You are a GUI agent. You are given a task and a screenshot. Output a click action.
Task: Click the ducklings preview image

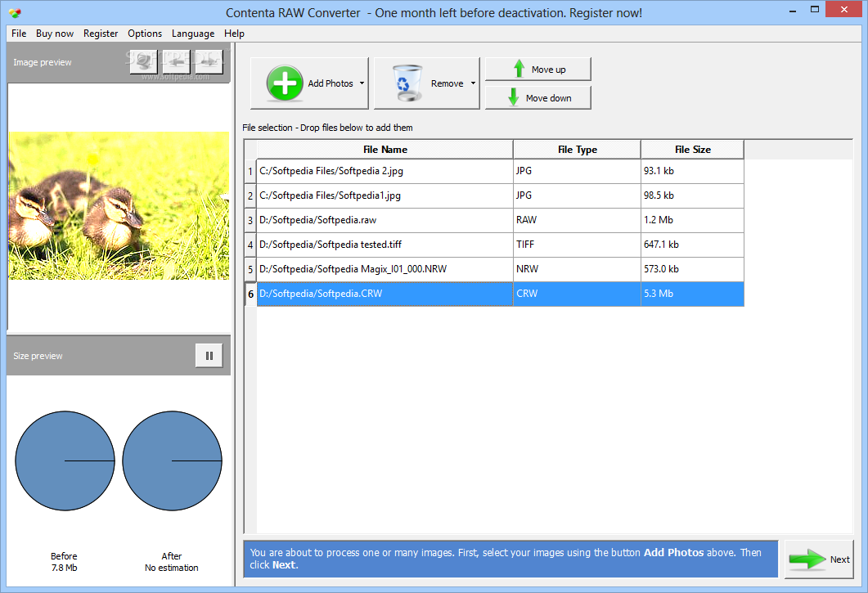click(119, 205)
